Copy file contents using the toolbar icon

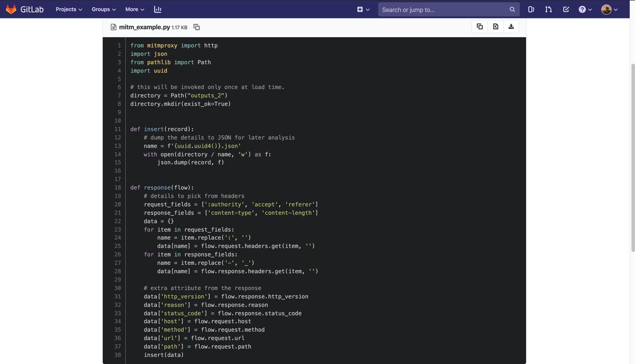[x=479, y=26]
